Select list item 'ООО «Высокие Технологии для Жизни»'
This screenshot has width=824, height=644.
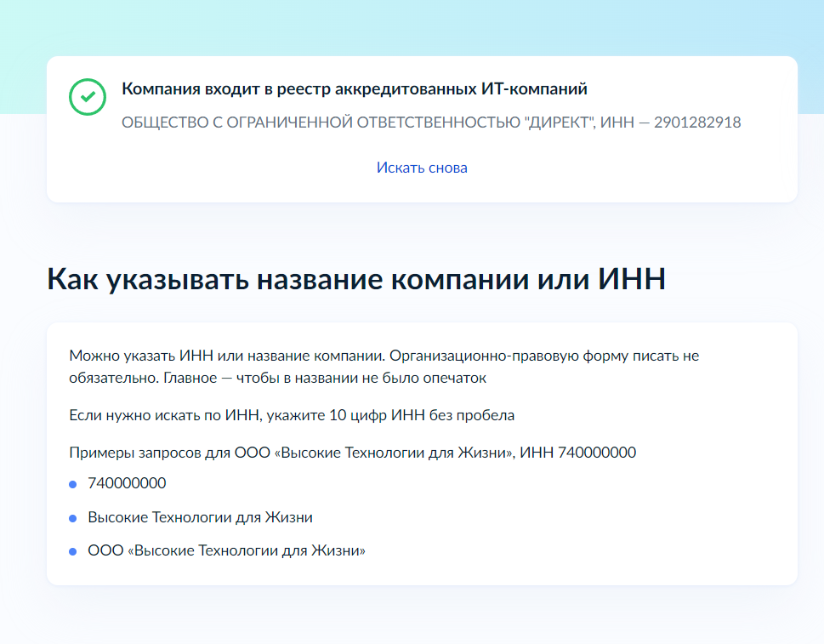click(x=226, y=551)
